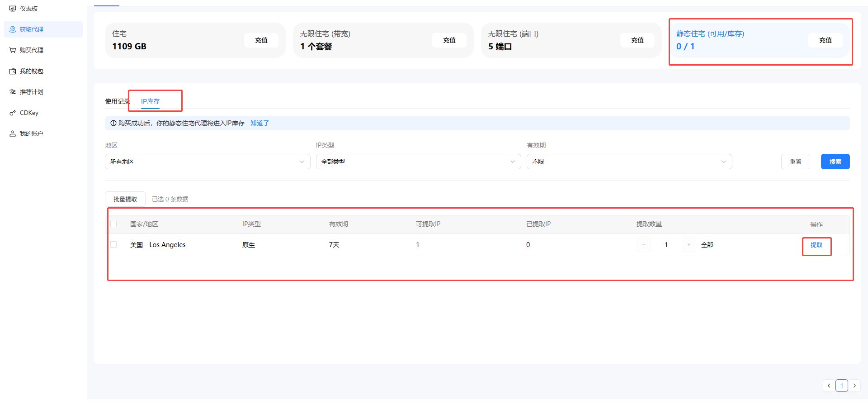Check the 美国 - Los Angeles row checkbox
This screenshot has width=868, height=410.
pyautogui.click(x=113, y=244)
